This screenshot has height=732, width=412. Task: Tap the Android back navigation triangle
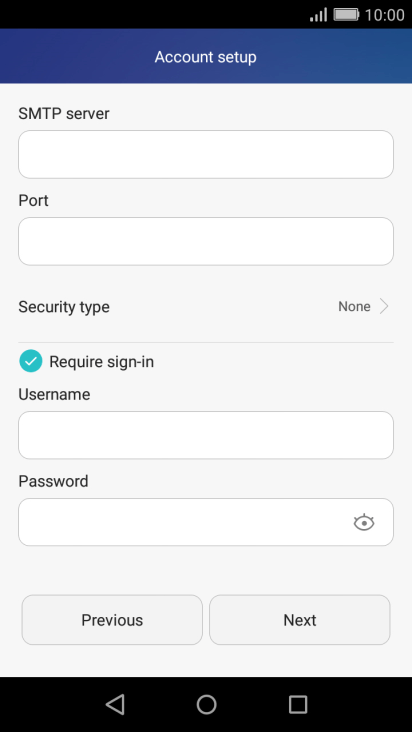(x=115, y=704)
